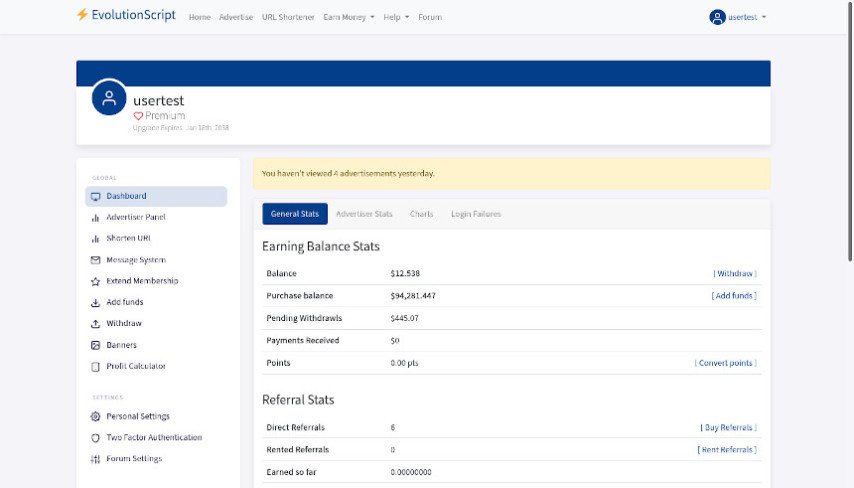The image size is (854, 488).
Task: Click the Dashboard monitor icon in sidebar
Action: click(x=95, y=197)
